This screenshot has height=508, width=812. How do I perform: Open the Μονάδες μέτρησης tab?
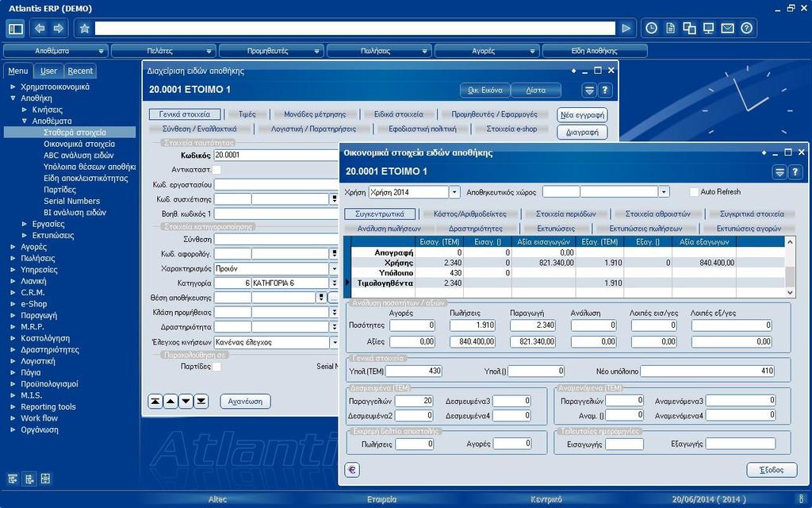click(315, 114)
